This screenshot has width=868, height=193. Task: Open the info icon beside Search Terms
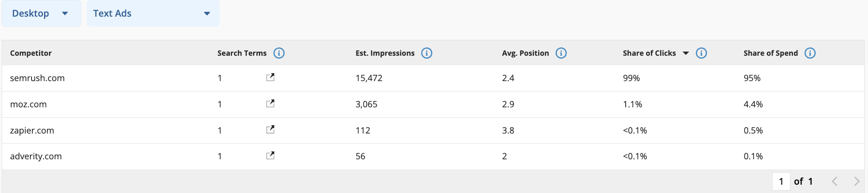279,53
